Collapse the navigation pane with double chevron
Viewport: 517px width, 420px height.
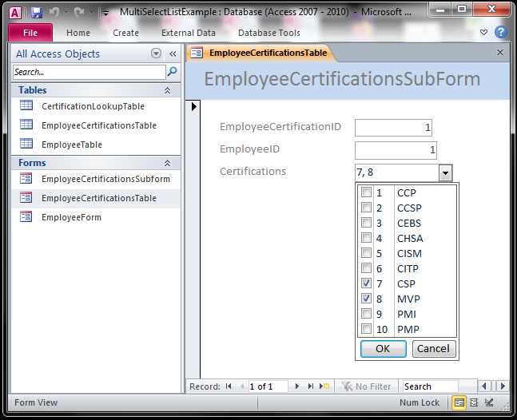173,53
